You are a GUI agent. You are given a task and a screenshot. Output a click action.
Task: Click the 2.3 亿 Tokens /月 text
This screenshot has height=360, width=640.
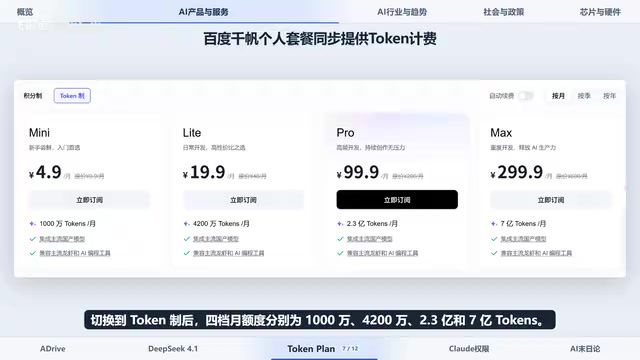(372, 224)
